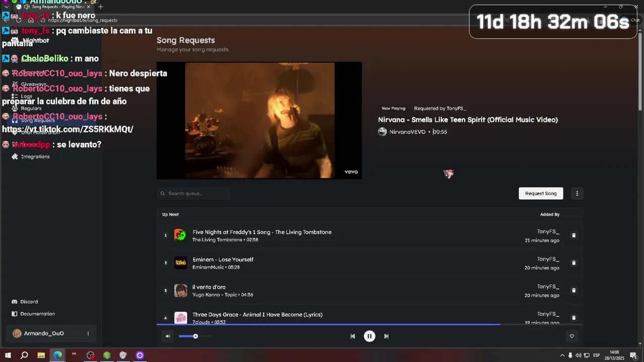The width and height of the screenshot is (644, 362).
Task: Click the Nirvana music video player
Action: point(259,120)
